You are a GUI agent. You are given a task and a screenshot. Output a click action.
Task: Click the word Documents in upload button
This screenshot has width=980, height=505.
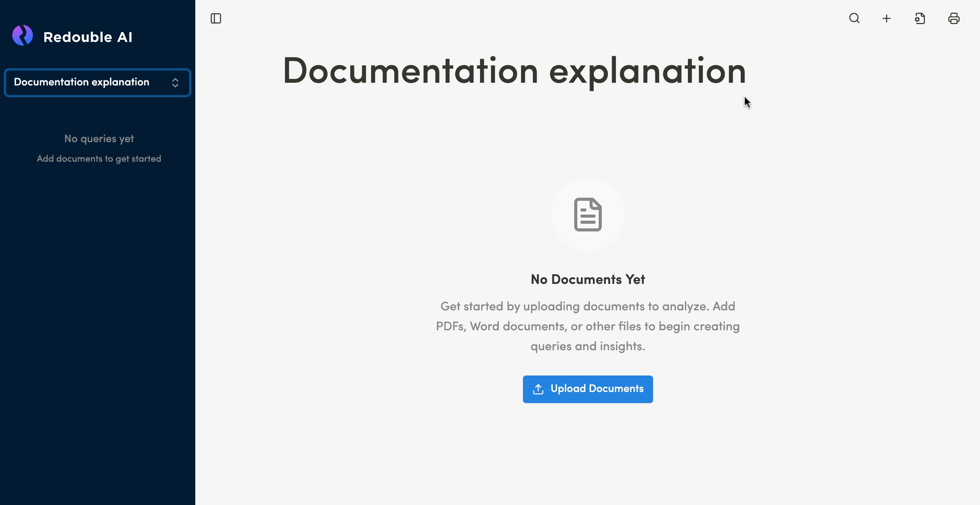tap(616, 389)
